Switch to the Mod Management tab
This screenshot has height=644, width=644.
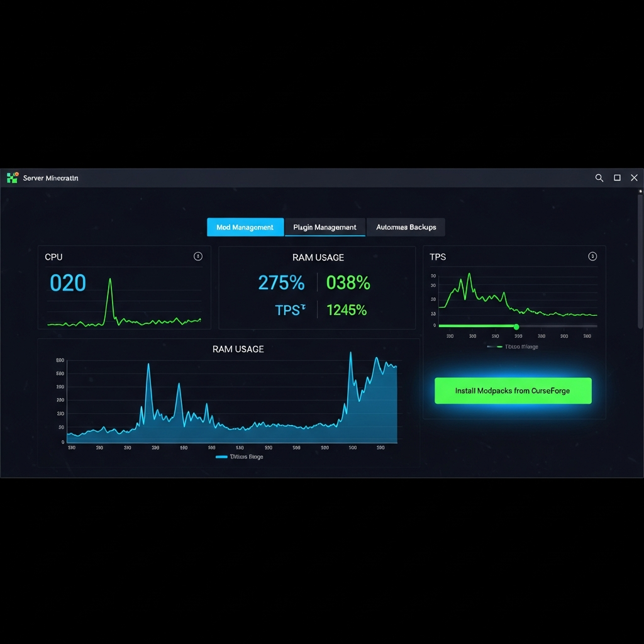point(245,227)
